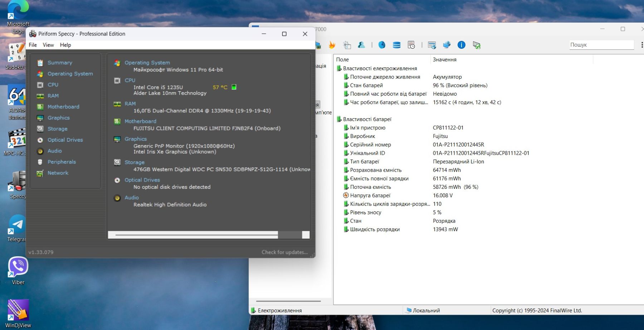The image size is (644, 330).
Task: Switch to Optical Drives section in Speccy sidebar
Action: click(x=65, y=140)
